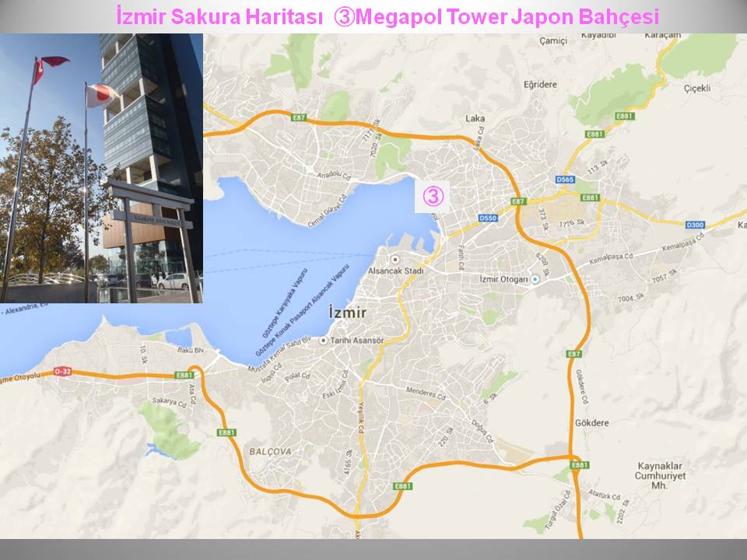Click the Tarihi Asansör map marker icon
Viewport: 747px width, 560px height.
(324, 341)
